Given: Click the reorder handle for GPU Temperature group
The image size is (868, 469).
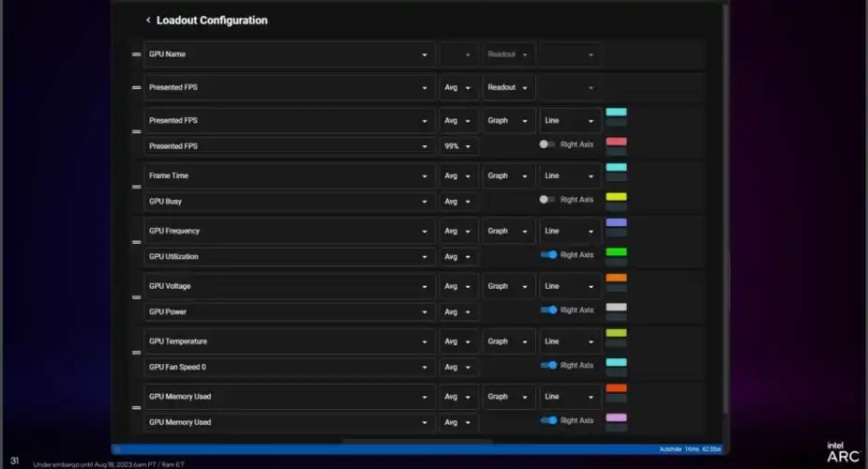Looking at the screenshot, I should pos(136,354).
